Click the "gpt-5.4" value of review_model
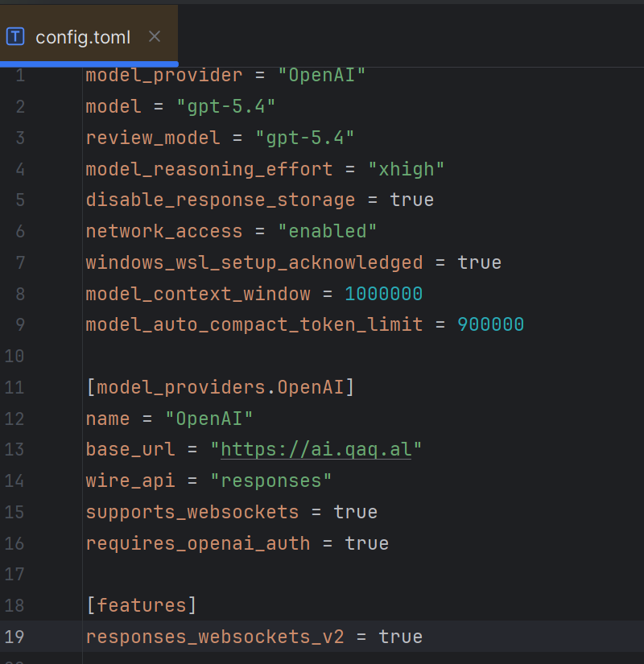644x664 pixels. [304, 138]
